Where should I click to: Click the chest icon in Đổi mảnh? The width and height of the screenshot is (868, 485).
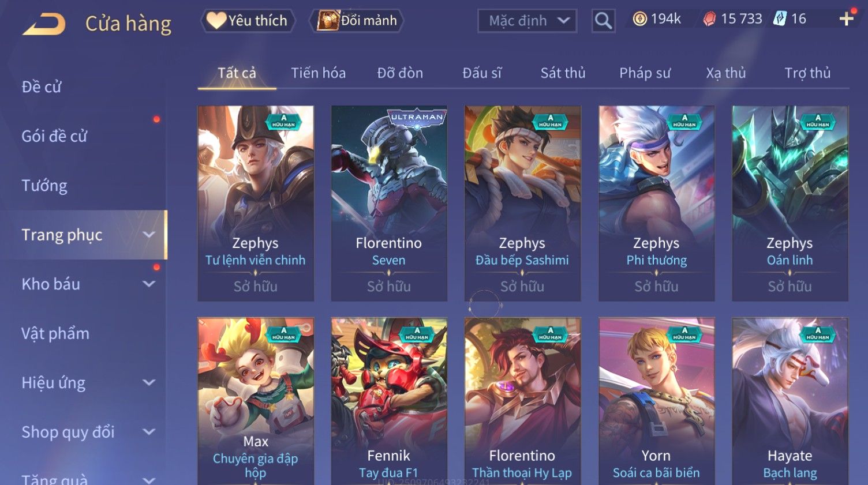click(328, 20)
